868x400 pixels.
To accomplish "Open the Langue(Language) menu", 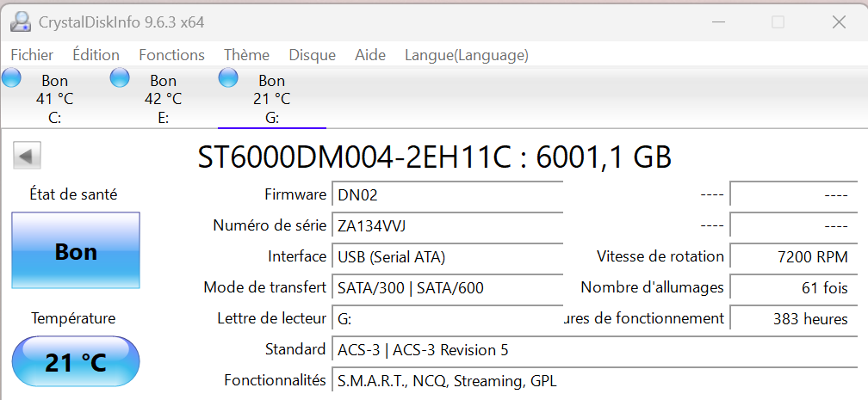I will tap(466, 55).
